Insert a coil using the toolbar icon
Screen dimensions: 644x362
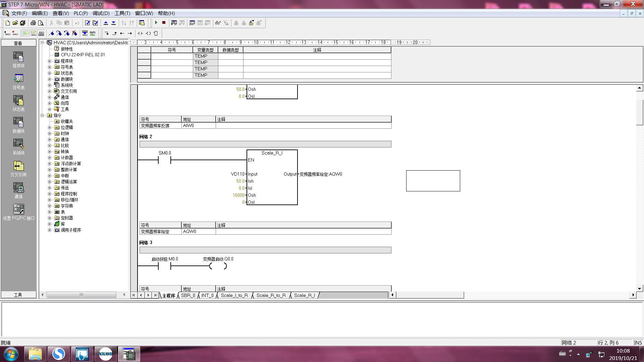148,33
